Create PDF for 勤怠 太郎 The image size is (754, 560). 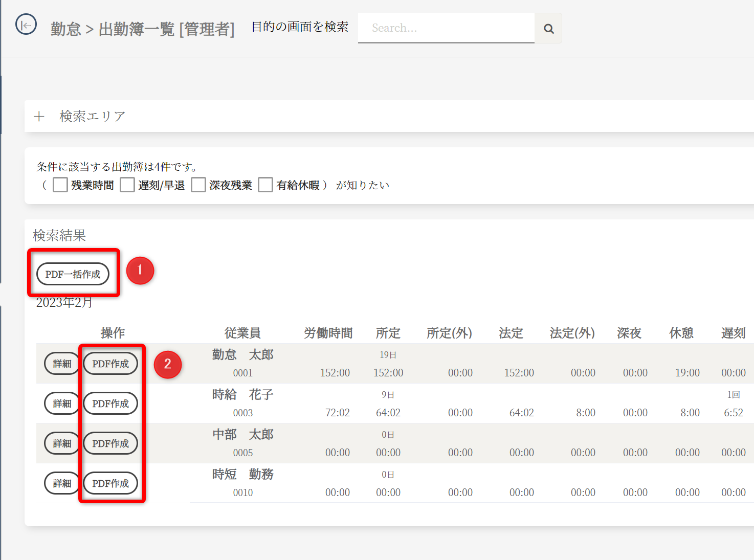110,364
